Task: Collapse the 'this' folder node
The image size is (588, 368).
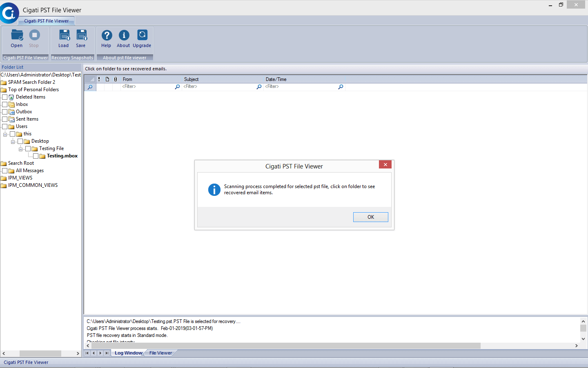Action: click(x=5, y=134)
